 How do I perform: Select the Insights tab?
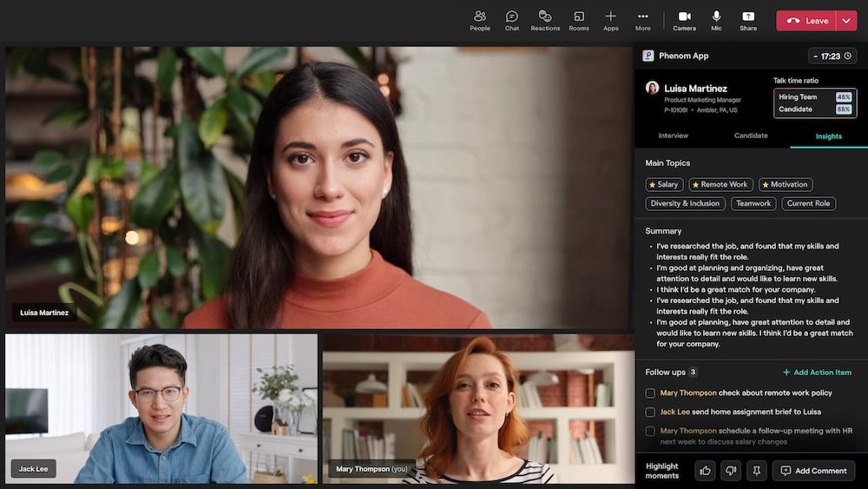[828, 136]
